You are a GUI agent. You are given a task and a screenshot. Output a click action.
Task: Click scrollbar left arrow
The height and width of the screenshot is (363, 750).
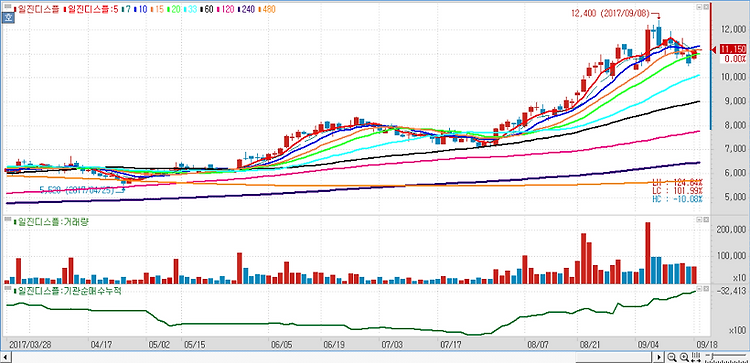point(6,358)
